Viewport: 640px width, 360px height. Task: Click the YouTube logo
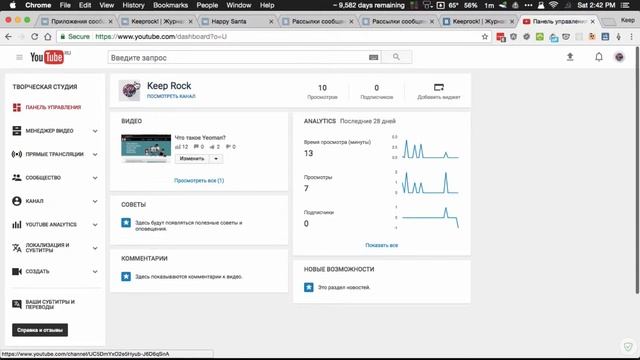click(x=47, y=57)
